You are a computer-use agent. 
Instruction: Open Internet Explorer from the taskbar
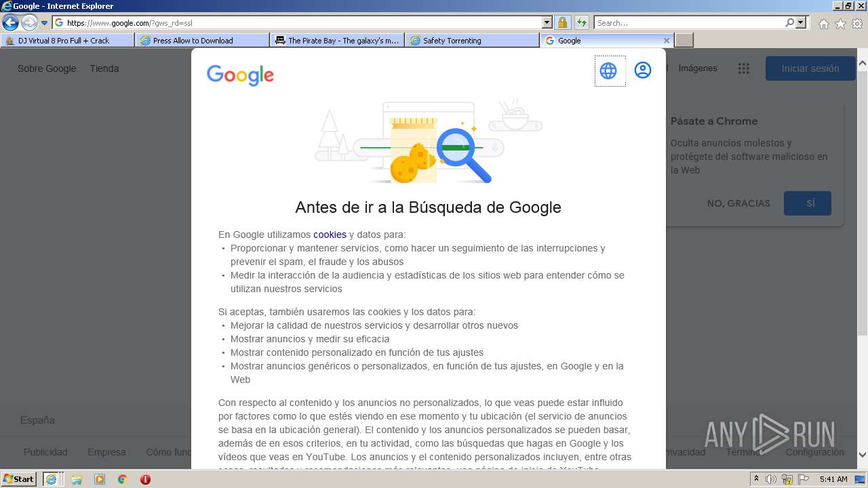pyautogui.click(x=52, y=479)
